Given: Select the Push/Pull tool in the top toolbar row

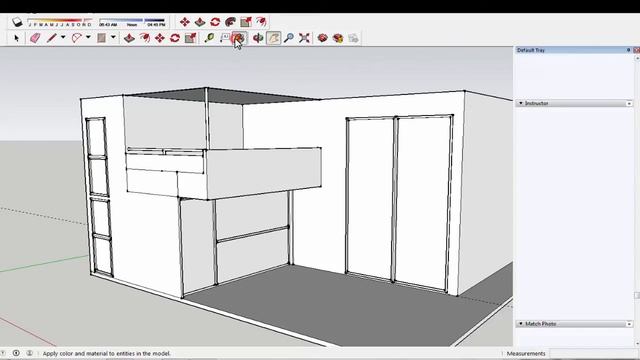Looking at the screenshot, I should (x=200, y=22).
